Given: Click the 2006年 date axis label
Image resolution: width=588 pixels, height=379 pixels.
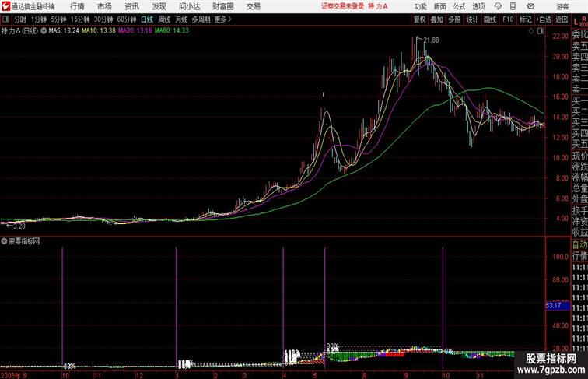Looking at the screenshot, I should point(11,375).
